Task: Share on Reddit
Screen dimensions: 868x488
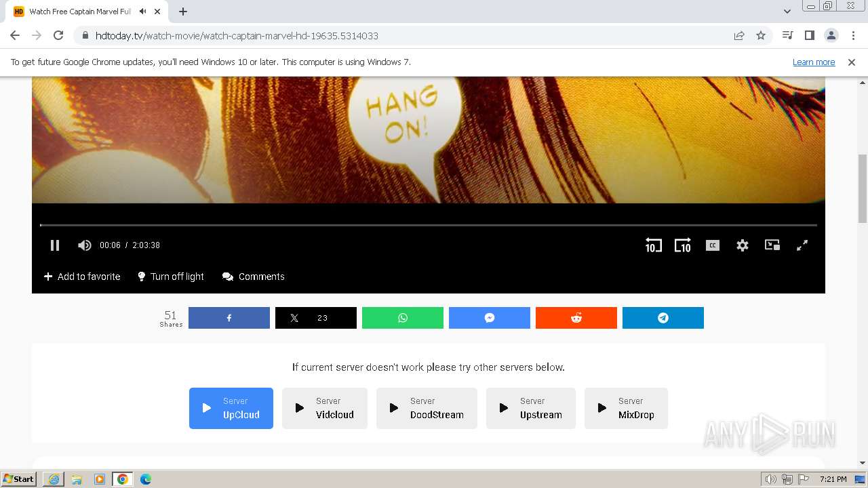Action: pyautogui.click(x=576, y=318)
